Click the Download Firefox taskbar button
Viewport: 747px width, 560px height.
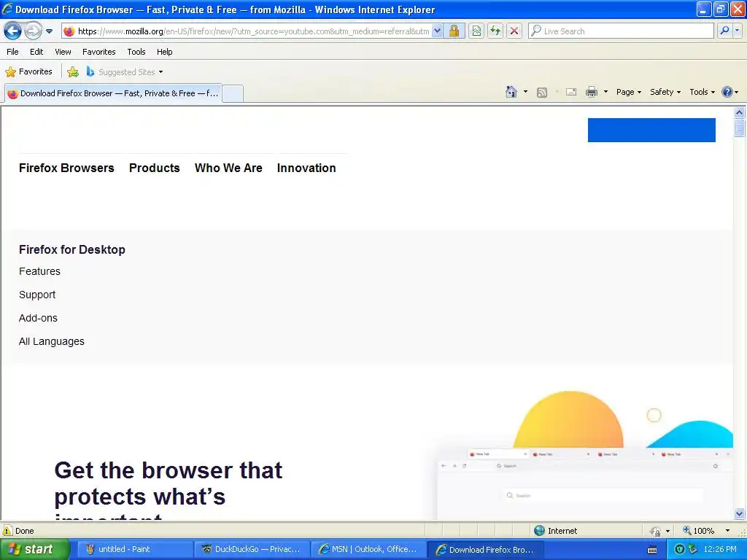click(486, 550)
